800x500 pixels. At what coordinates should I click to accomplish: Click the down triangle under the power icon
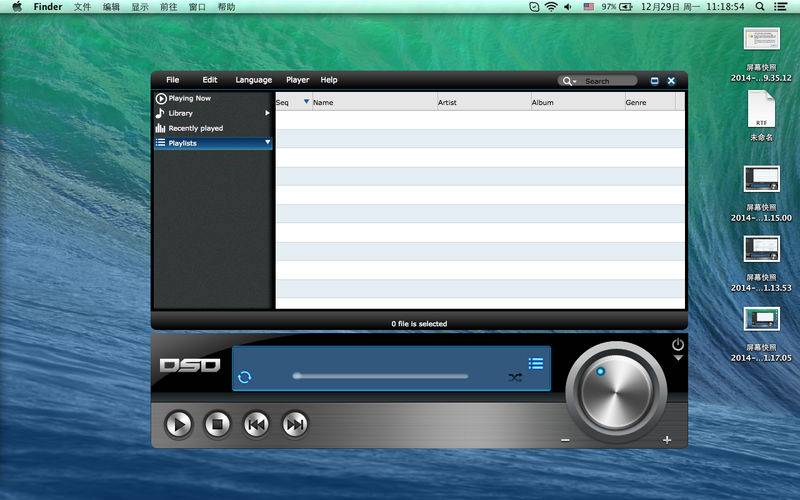(x=678, y=358)
